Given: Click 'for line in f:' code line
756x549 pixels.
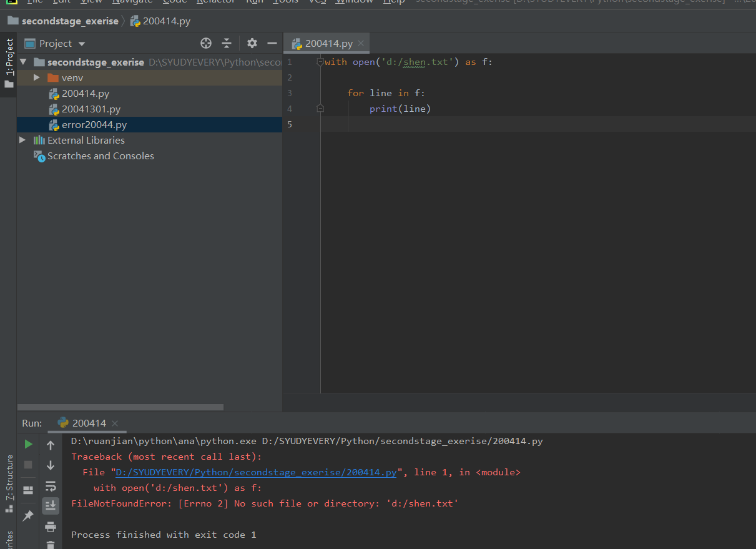Looking at the screenshot, I should 386,93.
